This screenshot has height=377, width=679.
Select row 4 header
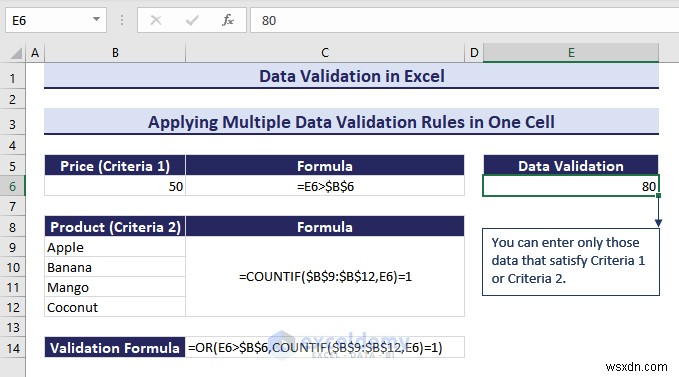(13, 145)
